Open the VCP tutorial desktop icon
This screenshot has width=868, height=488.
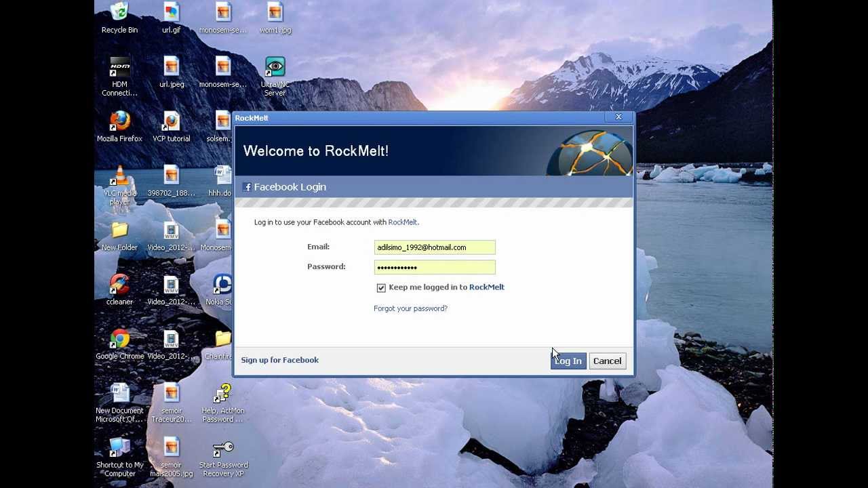pos(171,126)
